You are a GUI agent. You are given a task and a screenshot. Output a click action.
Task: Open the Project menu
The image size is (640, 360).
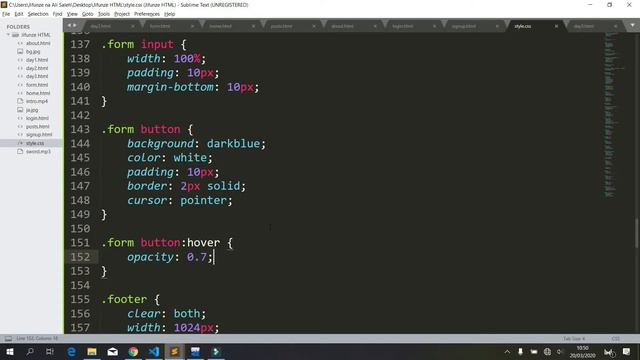(122, 14)
